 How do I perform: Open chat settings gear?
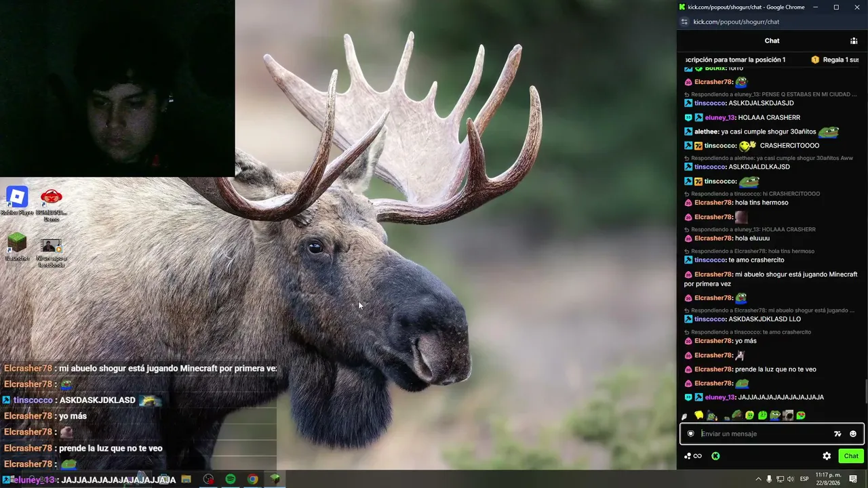click(827, 456)
